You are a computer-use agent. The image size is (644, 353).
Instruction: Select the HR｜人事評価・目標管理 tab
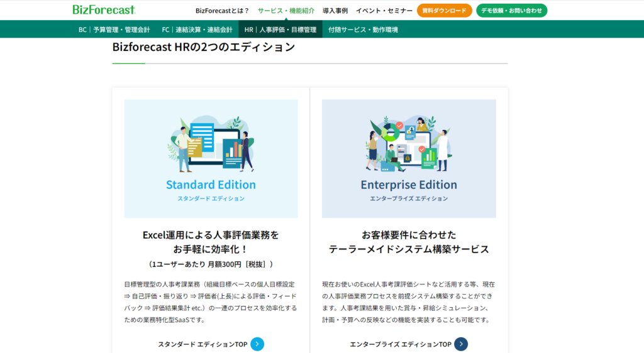[280, 30]
